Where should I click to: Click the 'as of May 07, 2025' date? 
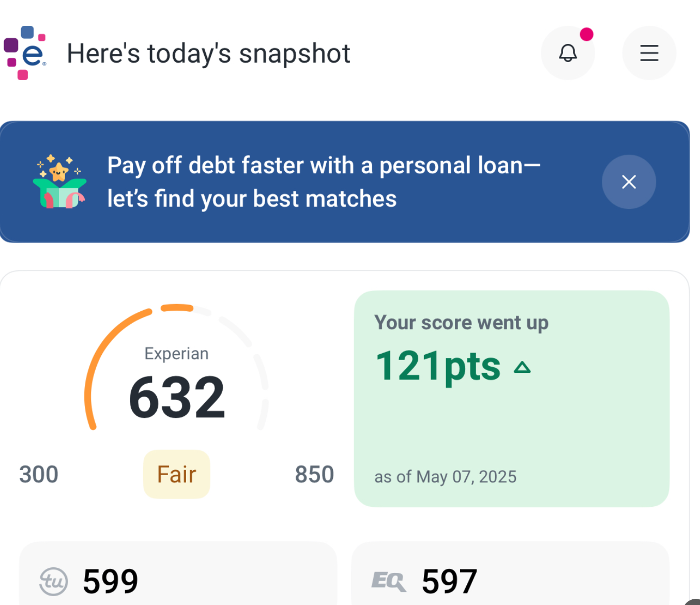[x=446, y=476]
